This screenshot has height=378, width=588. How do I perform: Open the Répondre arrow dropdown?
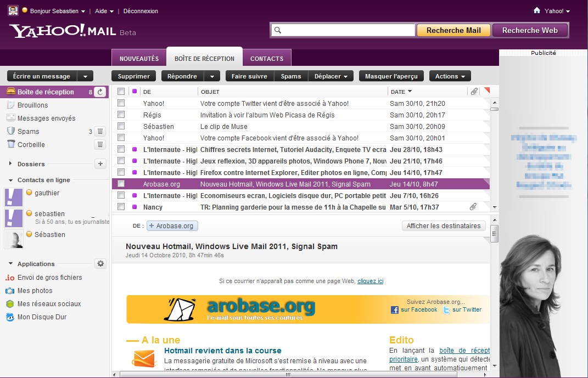[x=212, y=76]
